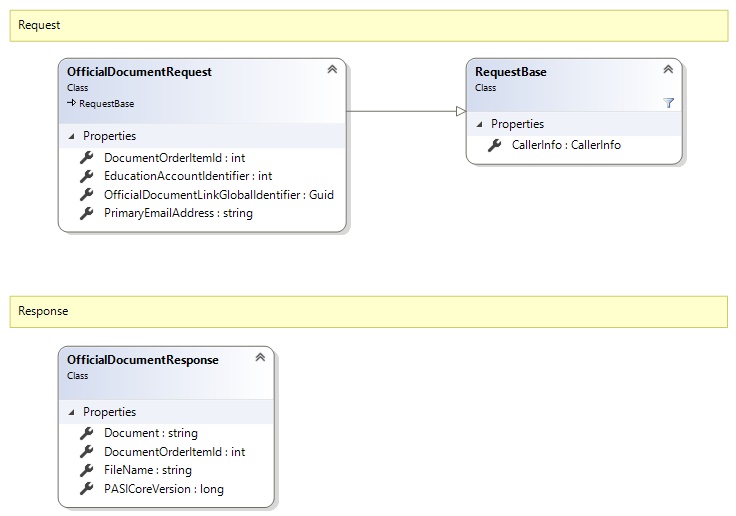Select the yellow Request comment box

coord(368,25)
